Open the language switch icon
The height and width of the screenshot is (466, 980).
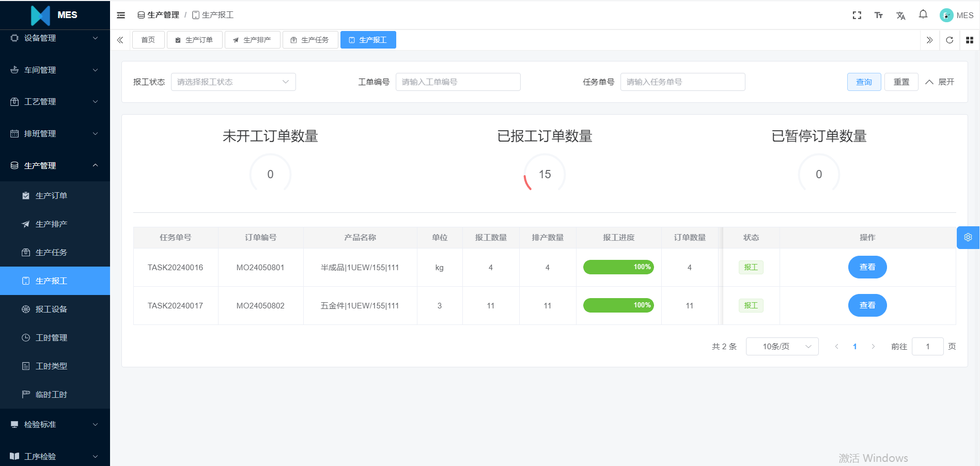(x=900, y=15)
